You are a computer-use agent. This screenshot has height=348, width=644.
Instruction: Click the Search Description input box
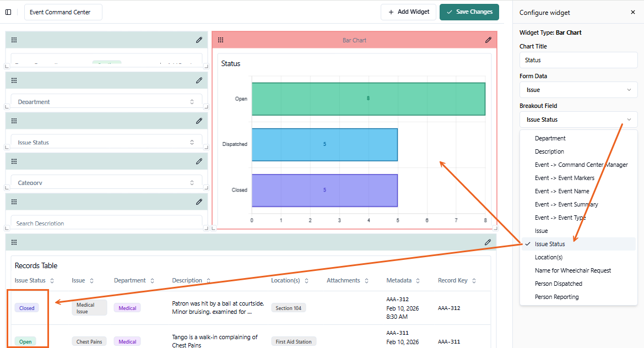tap(106, 224)
